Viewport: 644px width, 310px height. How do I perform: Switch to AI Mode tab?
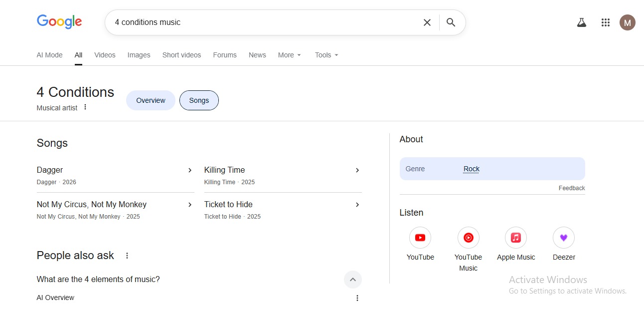click(50, 55)
